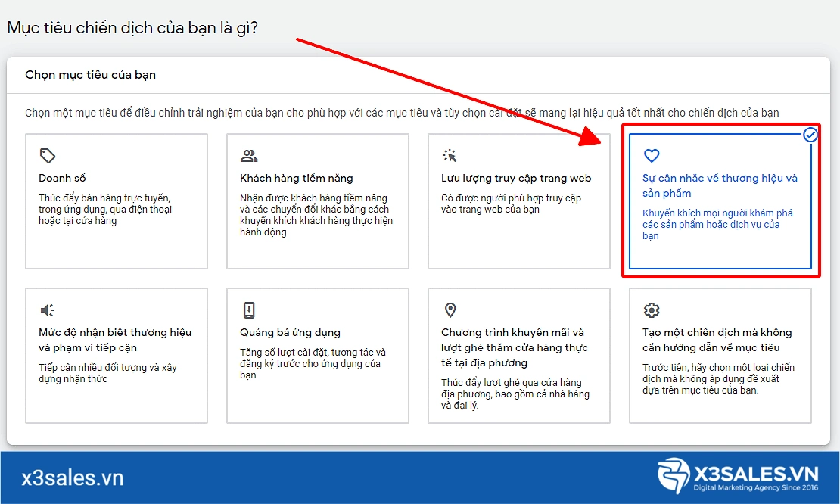
Task: Click the heart icon on brand consideration card
Action: pos(652,156)
